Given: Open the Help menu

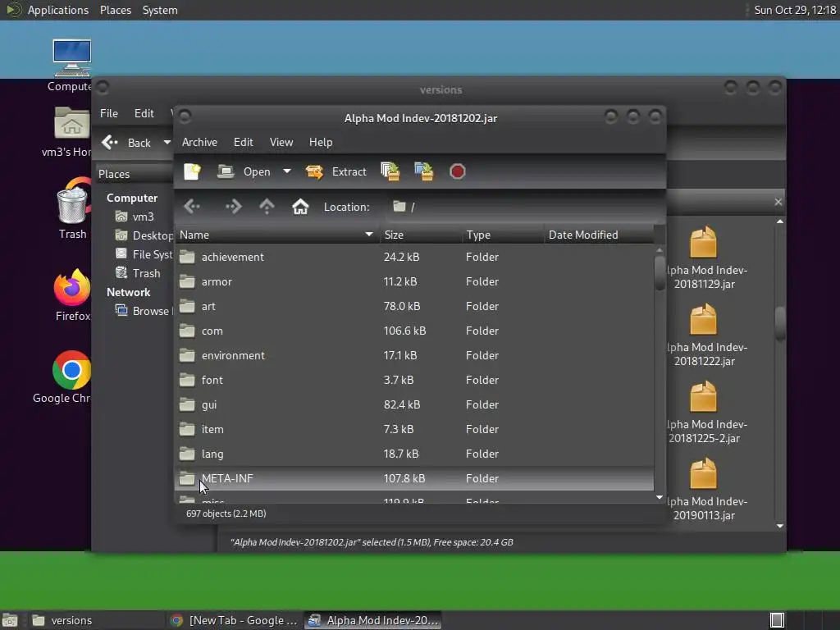Looking at the screenshot, I should [321, 142].
